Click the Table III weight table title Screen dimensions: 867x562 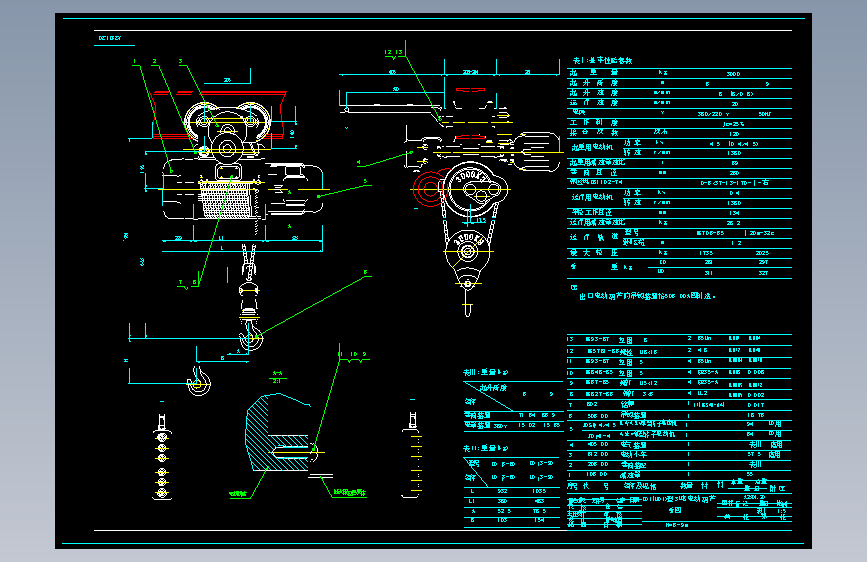485,372
